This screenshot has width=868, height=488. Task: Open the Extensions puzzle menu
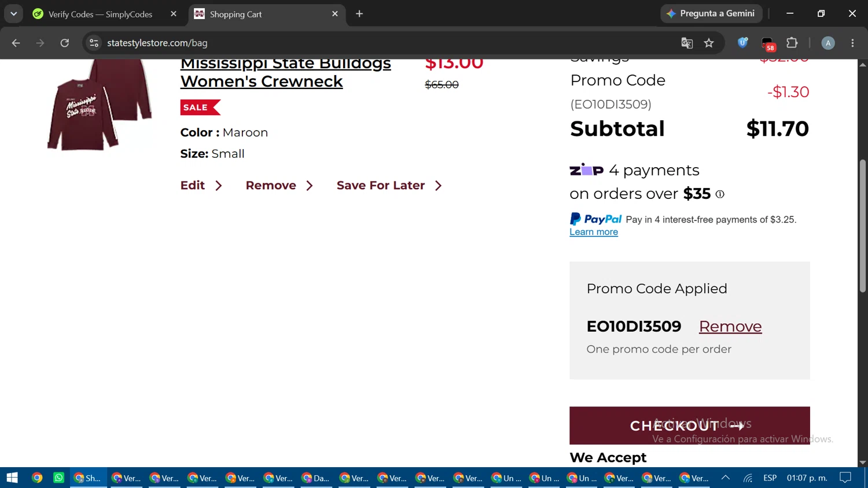(x=792, y=43)
